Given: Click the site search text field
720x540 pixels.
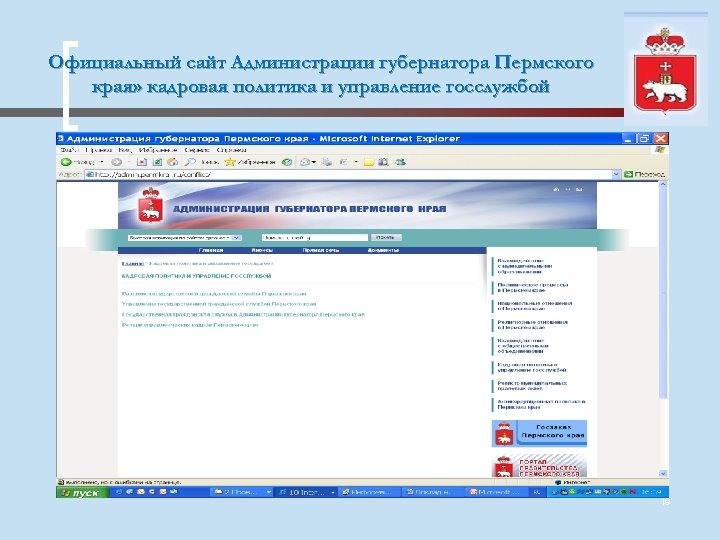Looking at the screenshot, I should tap(315, 237).
